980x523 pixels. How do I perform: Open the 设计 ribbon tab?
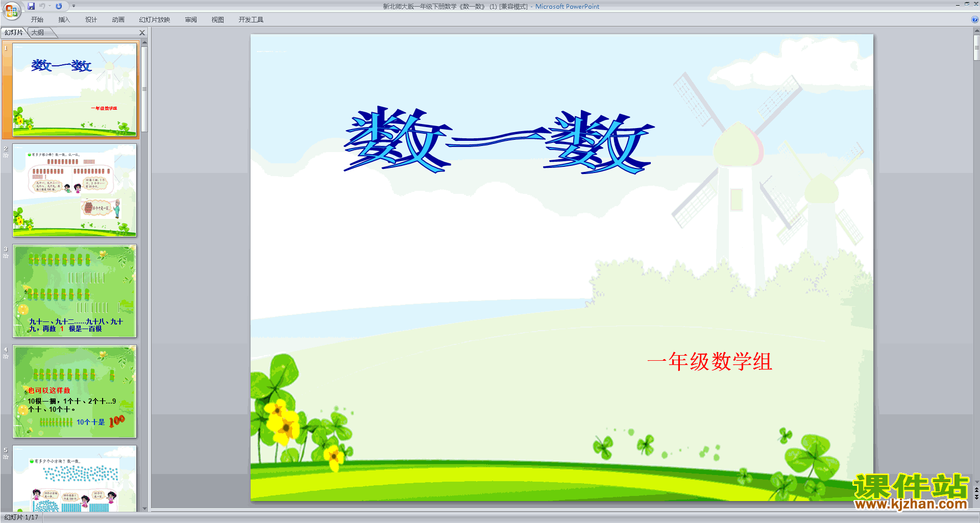click(x=91, y=20)
